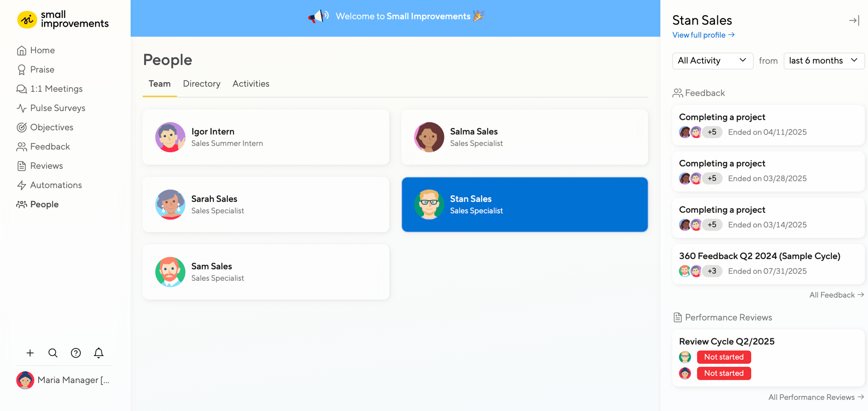
Task: Open Objectives from the sidebar
Action: tap(51, 127)
